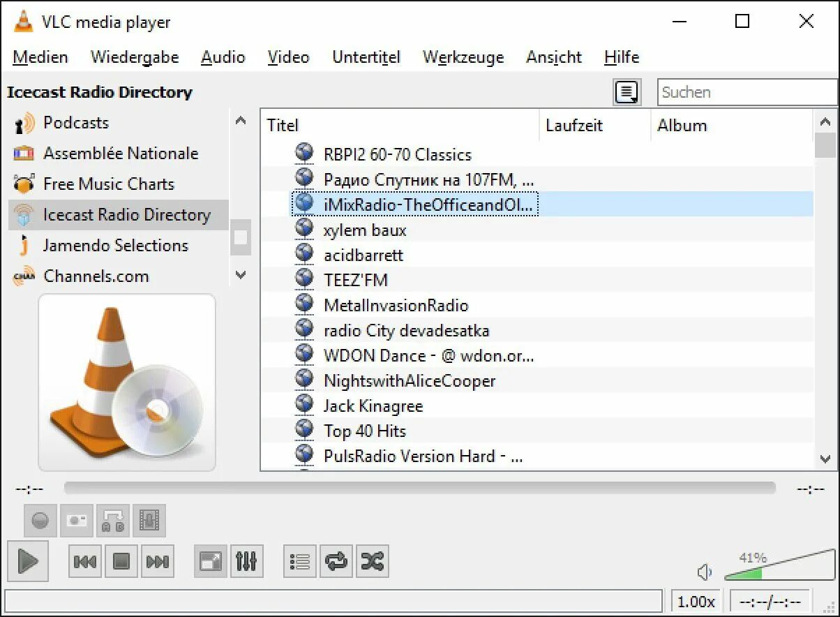Open the Hilfe menu
Screen dimensions: 840x617
(622, 57)
